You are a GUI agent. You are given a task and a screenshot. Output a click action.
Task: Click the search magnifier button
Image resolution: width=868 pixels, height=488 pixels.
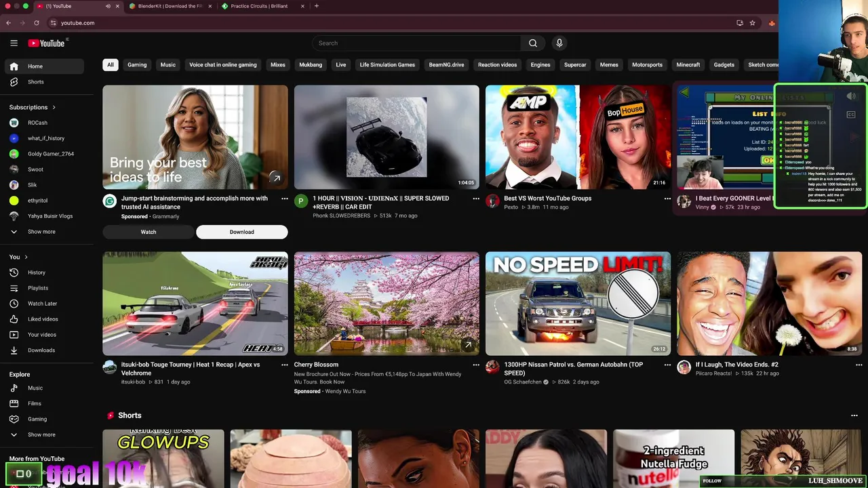(x=533, y=43)
